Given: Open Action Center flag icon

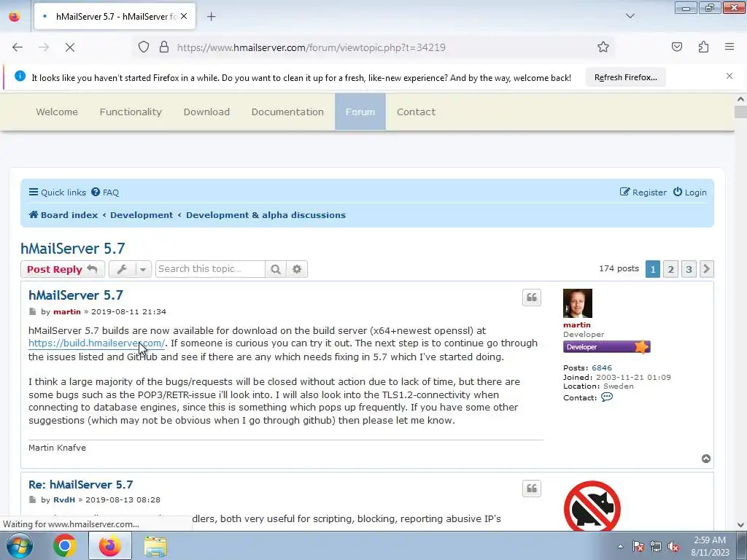Looking at the screenshot, I should point(638,546).
